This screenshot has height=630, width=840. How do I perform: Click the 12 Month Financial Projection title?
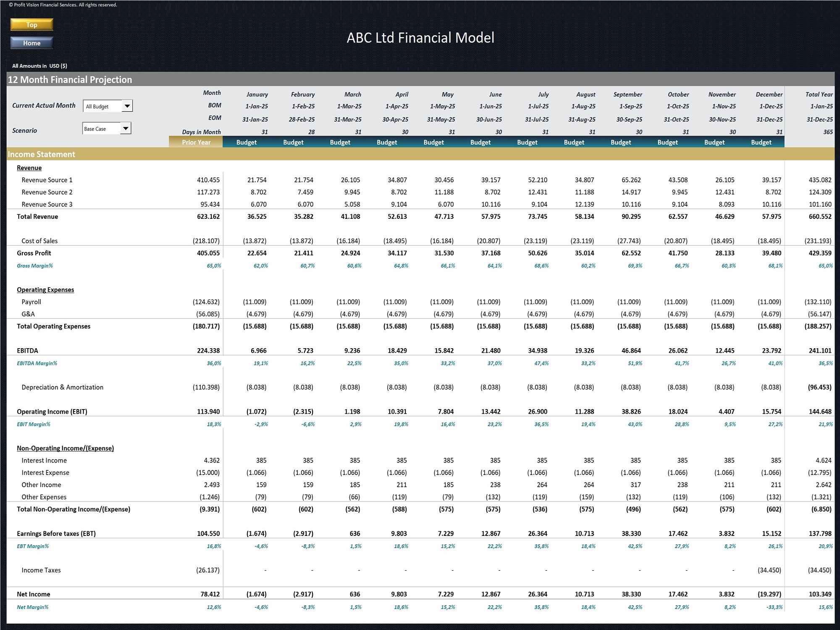tap(70, 80)
